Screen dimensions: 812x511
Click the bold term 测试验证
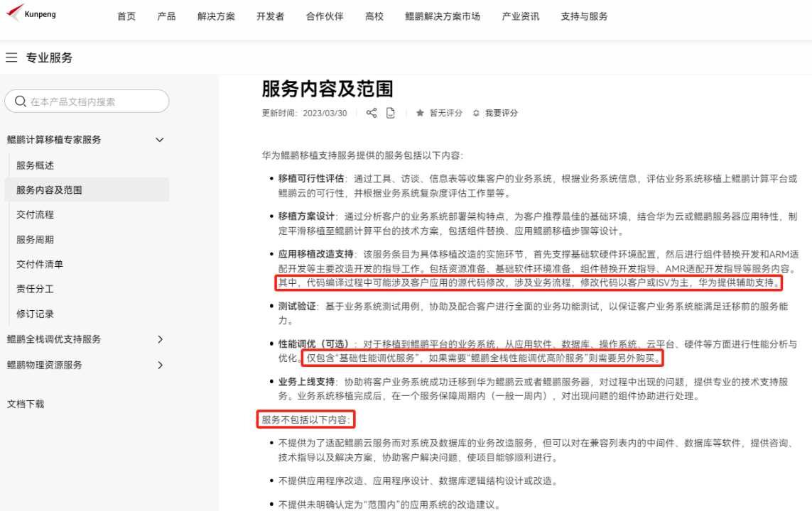297,306
